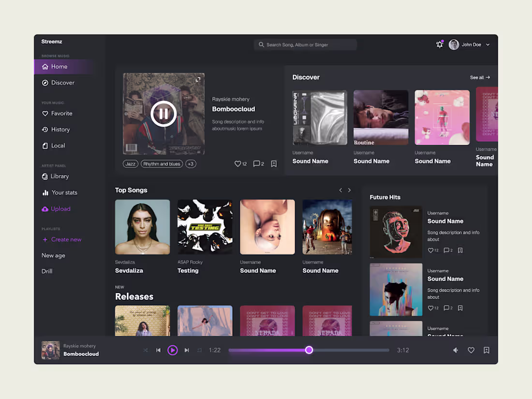Open Local music in sidebar
Image resolution: width=532 pixels, height=399 pixels.
tap(54, 146)
